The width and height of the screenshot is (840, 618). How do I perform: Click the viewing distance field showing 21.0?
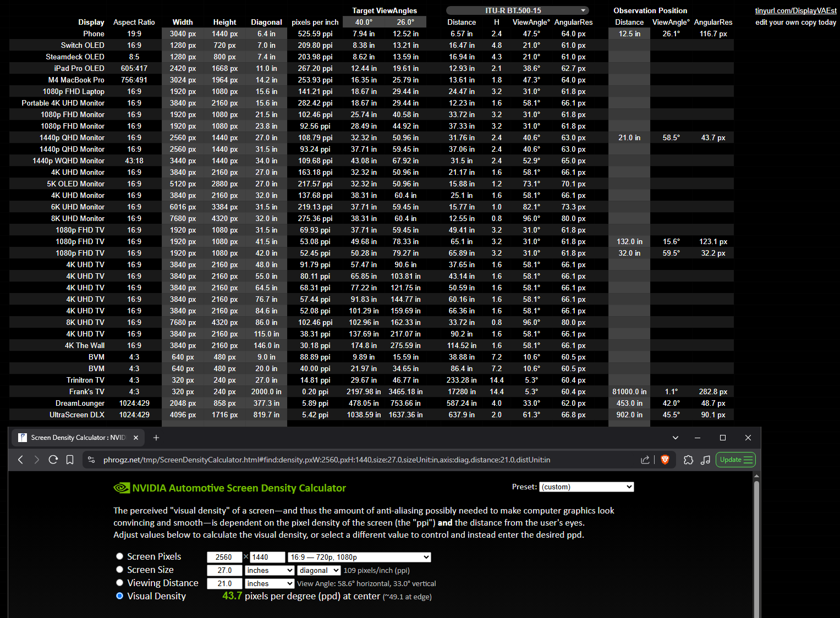pyautogui.click(x=224, y=583)
